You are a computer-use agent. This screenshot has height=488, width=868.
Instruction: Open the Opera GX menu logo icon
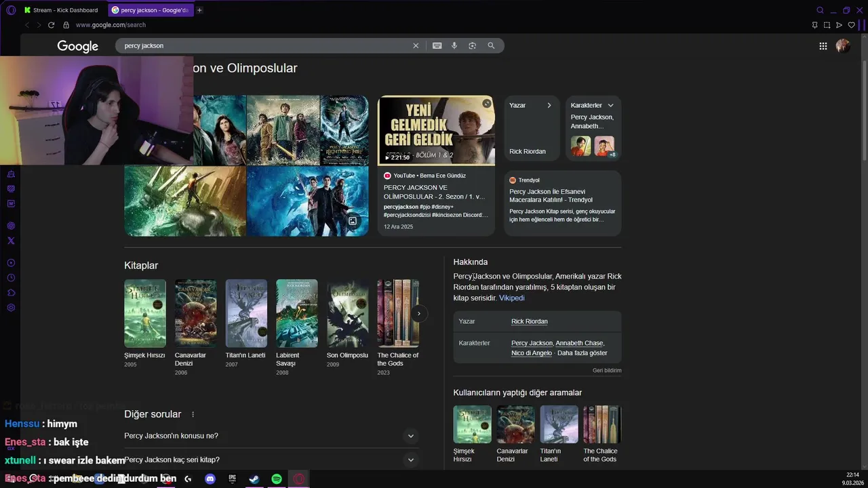coord(11,10)
